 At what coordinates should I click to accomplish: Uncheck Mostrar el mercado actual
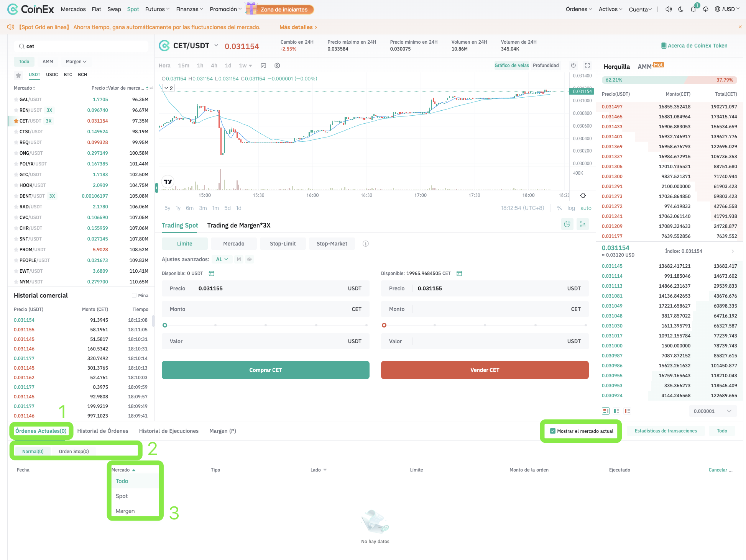[x=553, y=431]
